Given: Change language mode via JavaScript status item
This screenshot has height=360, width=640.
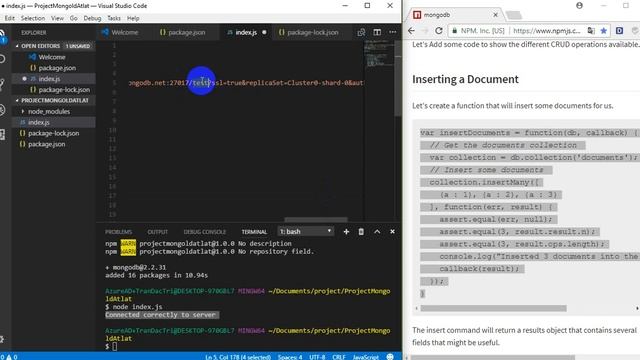Looking at the screenshot, I should [366, 357].
